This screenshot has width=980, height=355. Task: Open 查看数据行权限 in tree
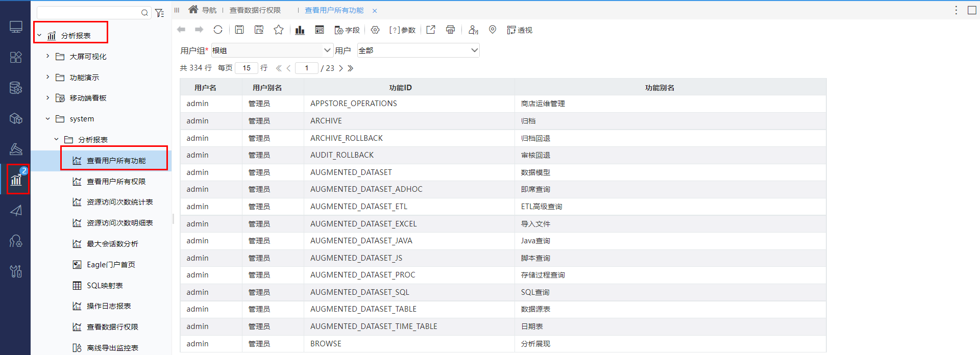pos(112,327)
